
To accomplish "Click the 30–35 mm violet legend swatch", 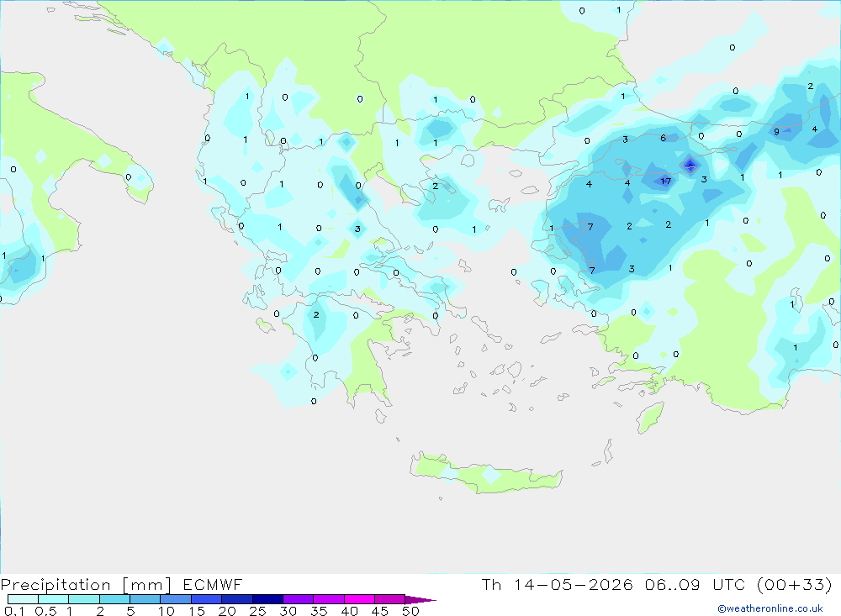I will pos(299,599).
